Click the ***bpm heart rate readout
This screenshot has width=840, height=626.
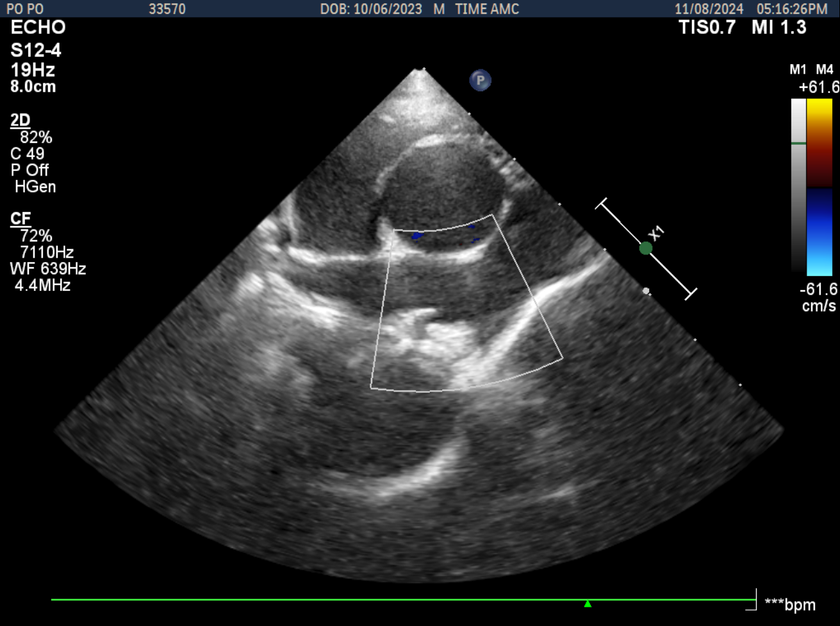click(x=790, y=604)
